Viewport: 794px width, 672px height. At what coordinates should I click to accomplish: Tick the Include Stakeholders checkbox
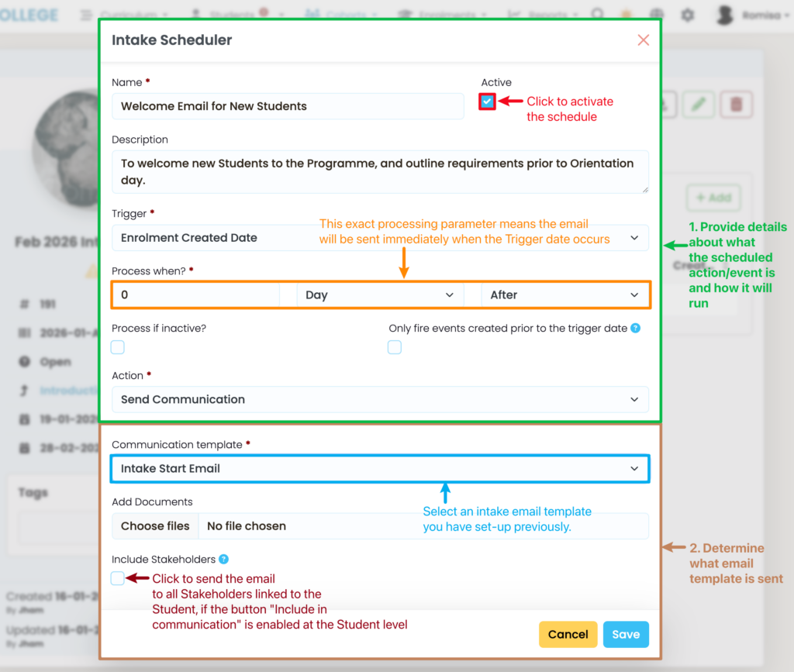pyautogui.click(x=118, y=578)
